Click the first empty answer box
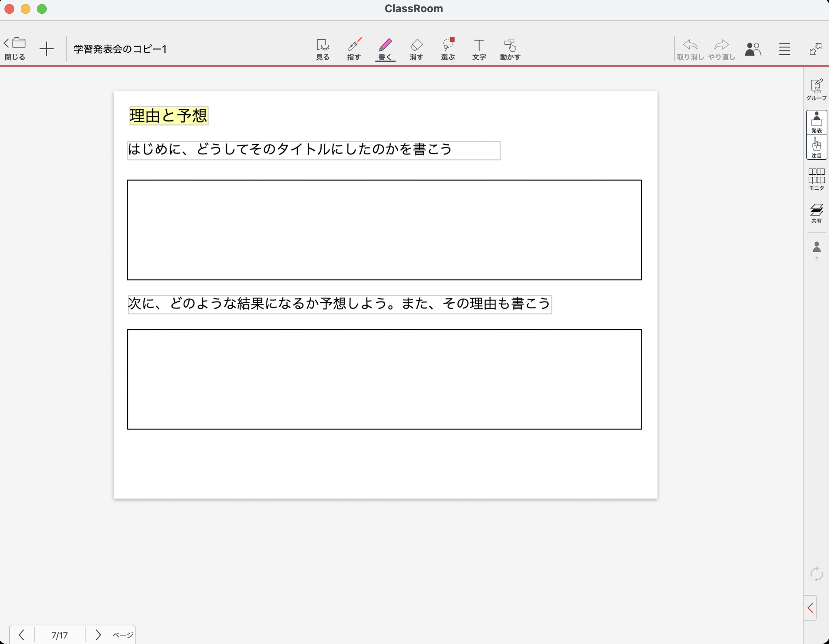829x644 pixels. (x=384, y=230)
